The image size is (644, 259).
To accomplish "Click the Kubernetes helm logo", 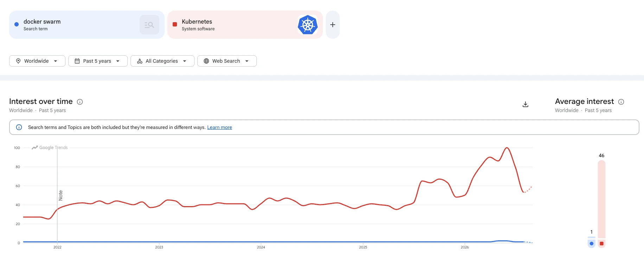I will [x=308, y=25].
